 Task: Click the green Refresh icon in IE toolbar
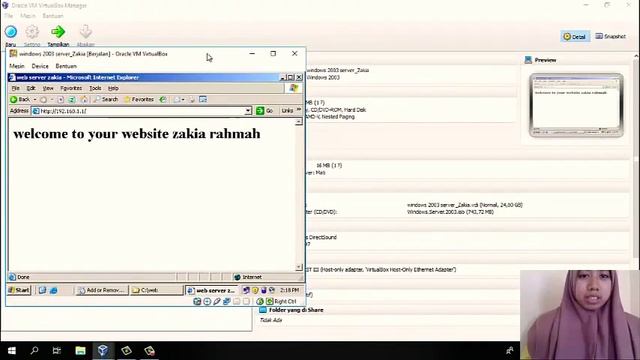(x=72, y=99)
